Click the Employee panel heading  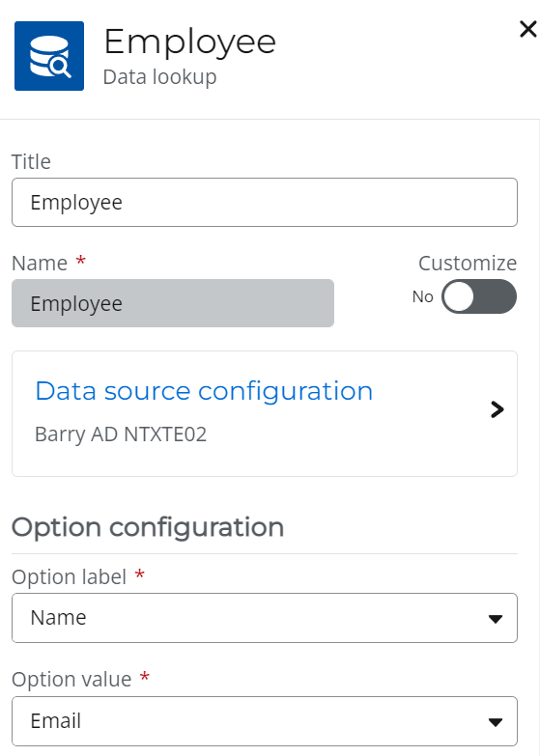[x=189, y=42]
